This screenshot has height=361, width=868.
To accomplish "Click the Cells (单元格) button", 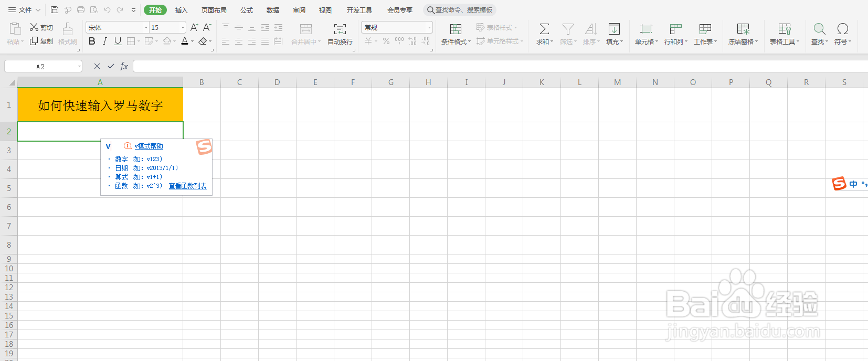I will coord(646,34).
